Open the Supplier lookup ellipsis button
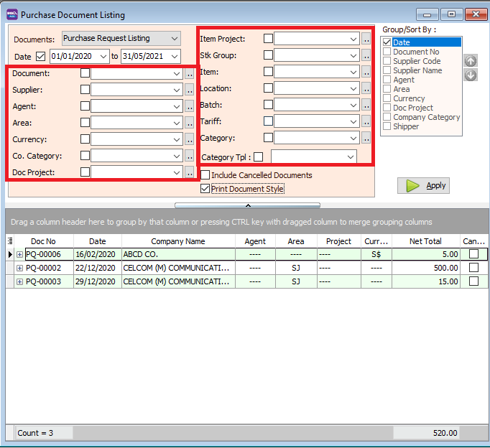The height and width of the screenshot is (448, 490). click(x=189, y=90)
